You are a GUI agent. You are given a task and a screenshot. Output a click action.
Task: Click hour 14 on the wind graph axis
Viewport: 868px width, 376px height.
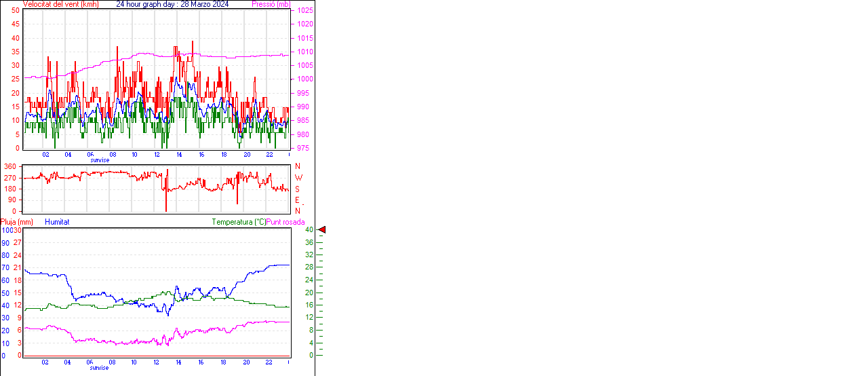(x=179, y=155)
